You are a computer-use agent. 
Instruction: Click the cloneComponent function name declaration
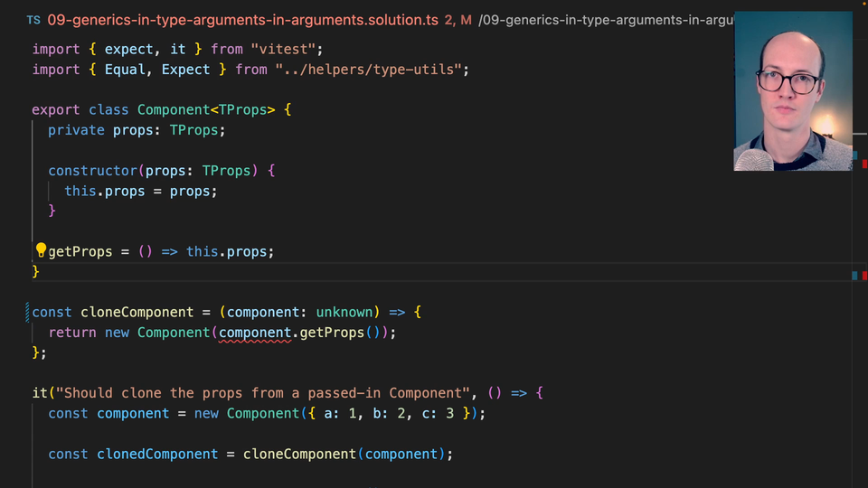tap(137, 312)
